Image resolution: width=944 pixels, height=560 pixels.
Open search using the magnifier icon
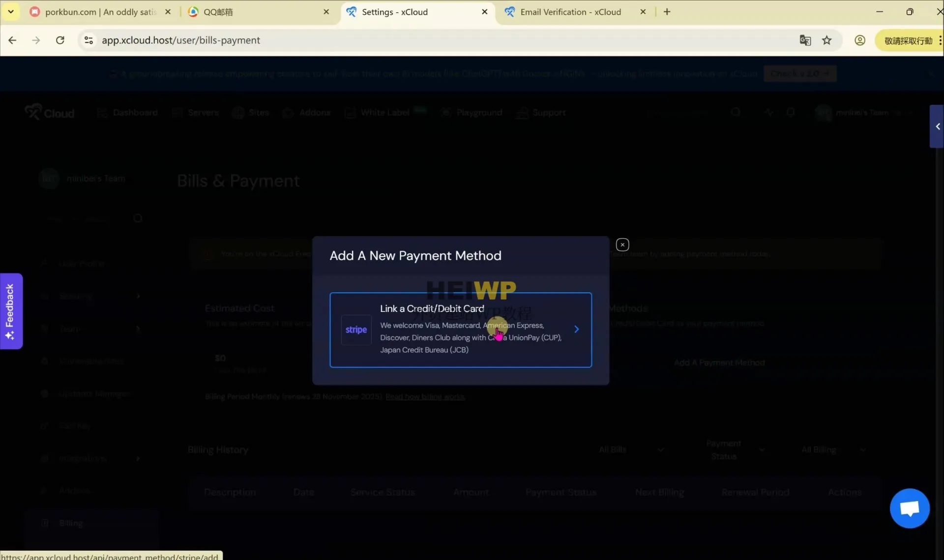736,112
